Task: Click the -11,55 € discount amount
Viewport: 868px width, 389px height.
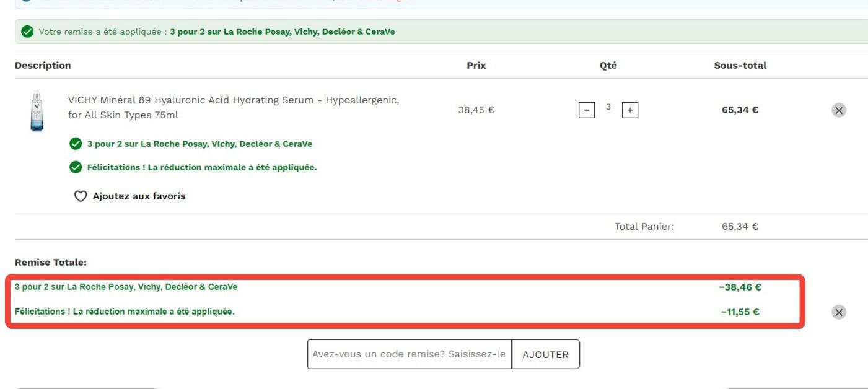Action: point(740,312)
